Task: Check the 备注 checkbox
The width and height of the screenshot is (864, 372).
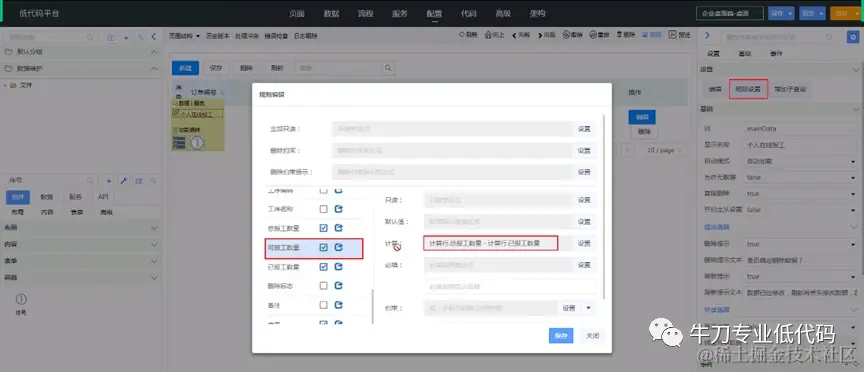Action: (323, 305)
